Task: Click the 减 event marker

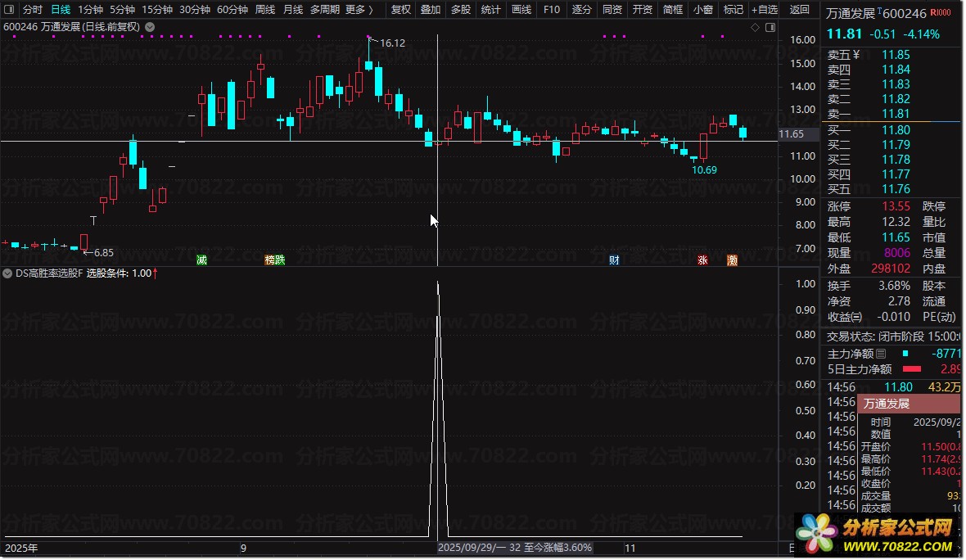Action: 201,260
